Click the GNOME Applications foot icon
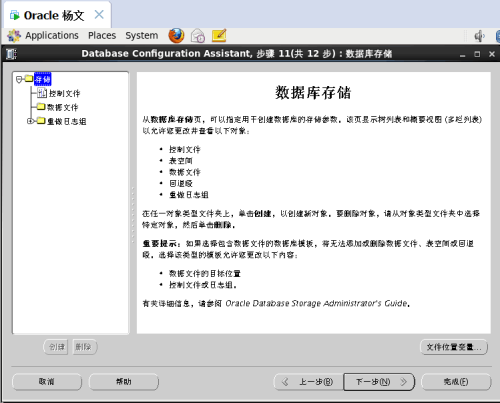 point(14,36)
